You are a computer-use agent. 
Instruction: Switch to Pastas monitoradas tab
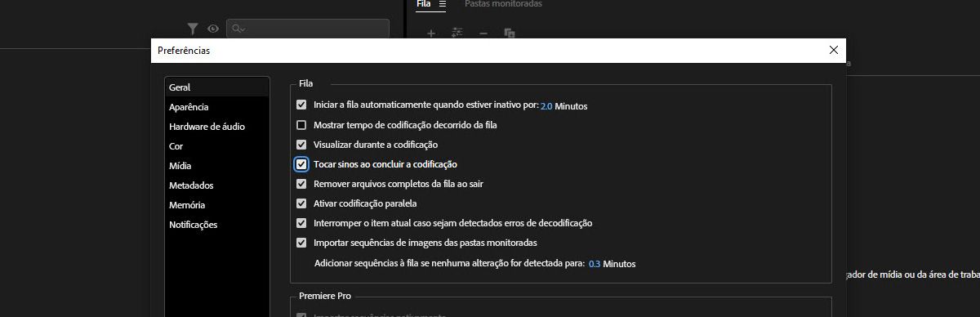[x=503, y=4]
